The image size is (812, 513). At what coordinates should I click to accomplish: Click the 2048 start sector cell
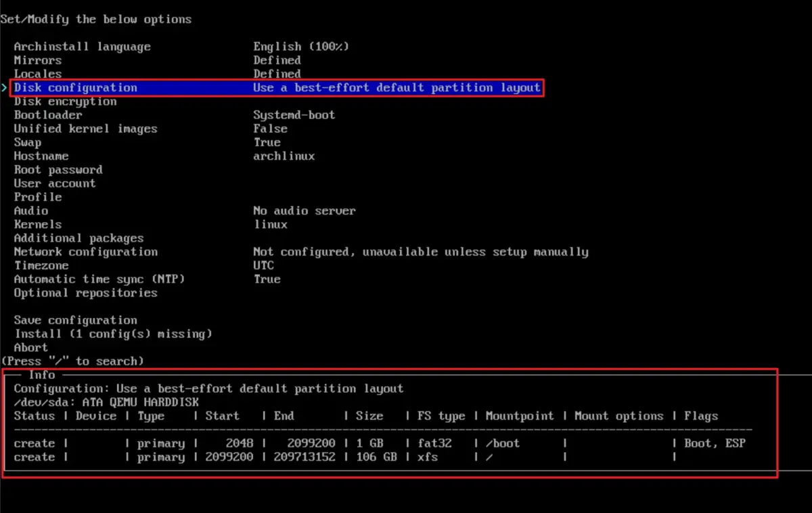(x=240, y=443)
